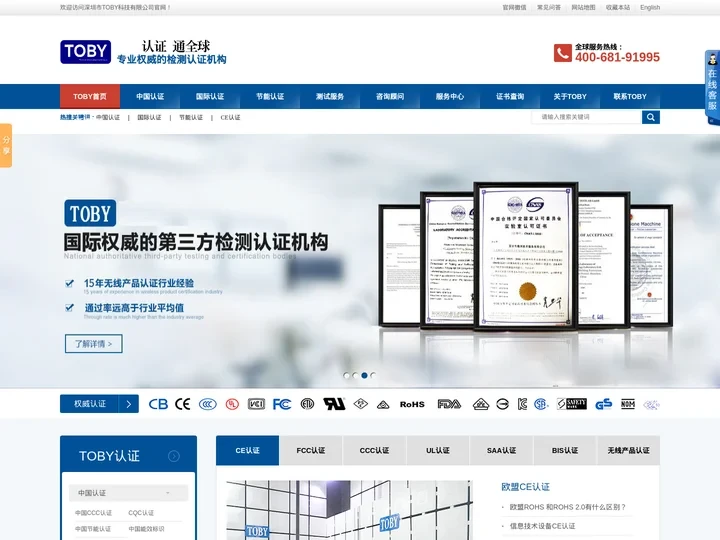Open the 服务中心 navigation menu
720x540 pixels.
pyautogui.click(x=450, y=96)
